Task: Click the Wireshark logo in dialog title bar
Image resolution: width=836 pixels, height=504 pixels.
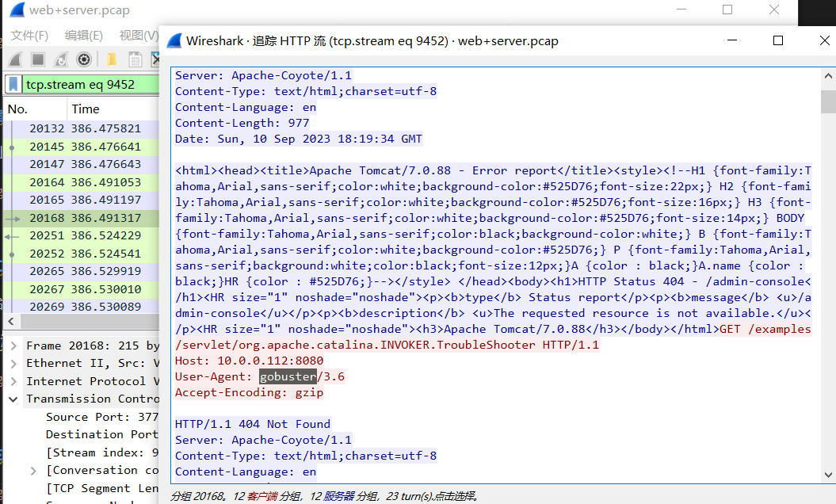Action: coord(174,40)
